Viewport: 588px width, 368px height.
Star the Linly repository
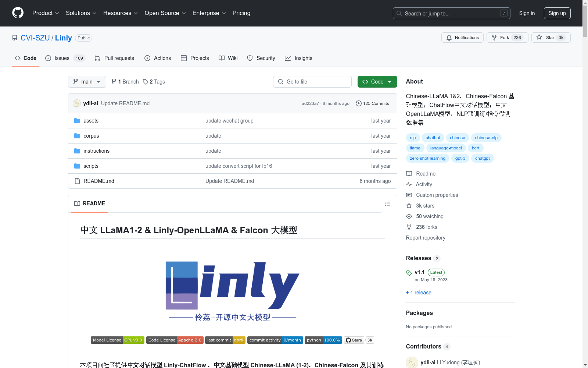pos(551,38)
